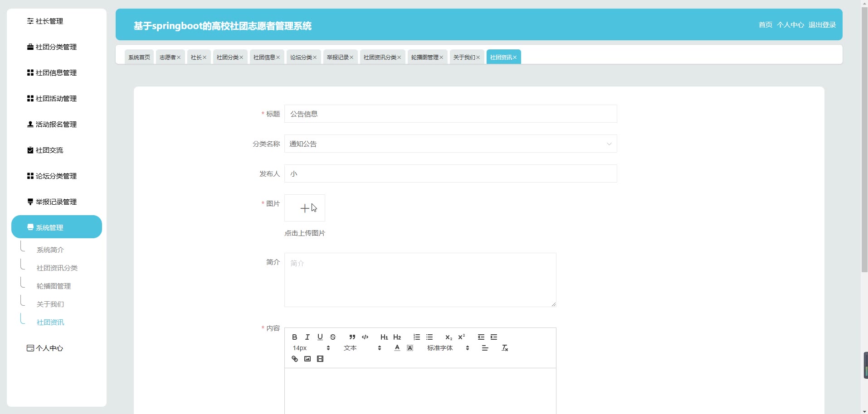Toggle underline formatting in content editor
This screenshot has height=414, width=868.
point(320,337)
